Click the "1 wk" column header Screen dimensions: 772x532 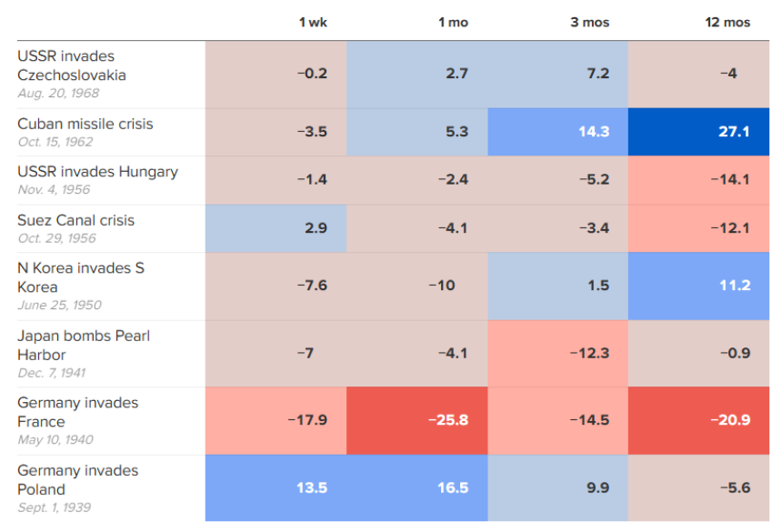[312, 23]
